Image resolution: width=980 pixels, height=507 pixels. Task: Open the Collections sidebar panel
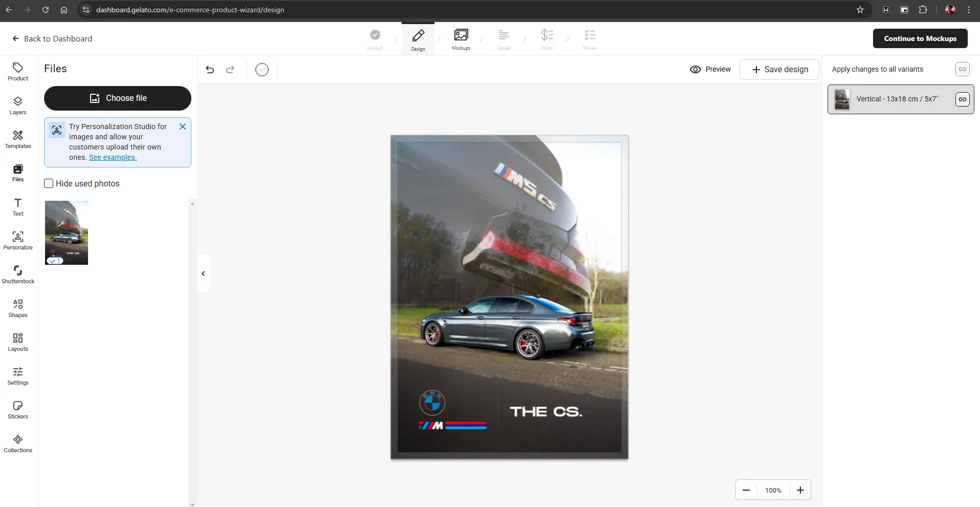click(x=18, y=443)
